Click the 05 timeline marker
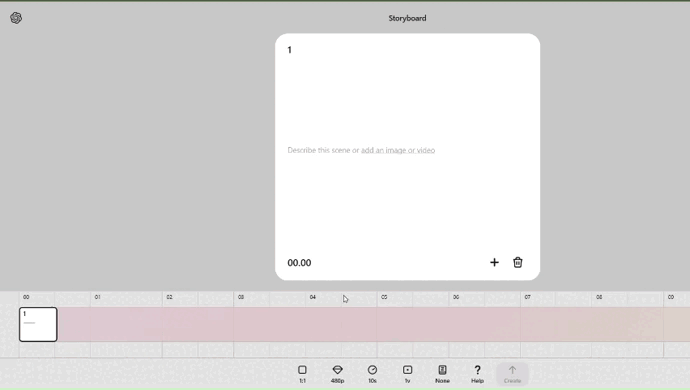The height and width of the screenshot is (390, 690). point(384,297)
